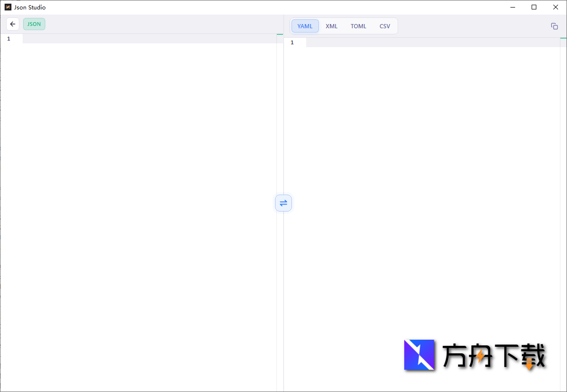Click the minimize window icon
567x392 pixels.
(x=512, y=7)
